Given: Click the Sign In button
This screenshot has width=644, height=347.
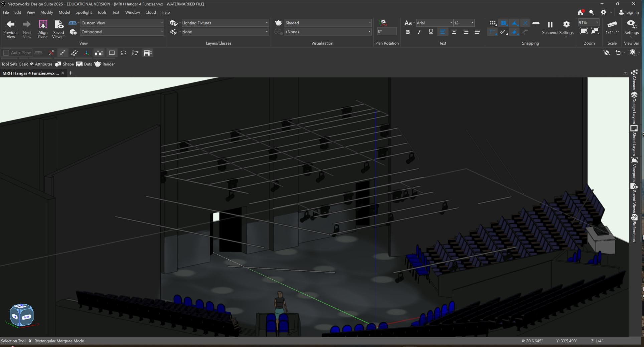Looking at the screenshot, I should 629,12.
